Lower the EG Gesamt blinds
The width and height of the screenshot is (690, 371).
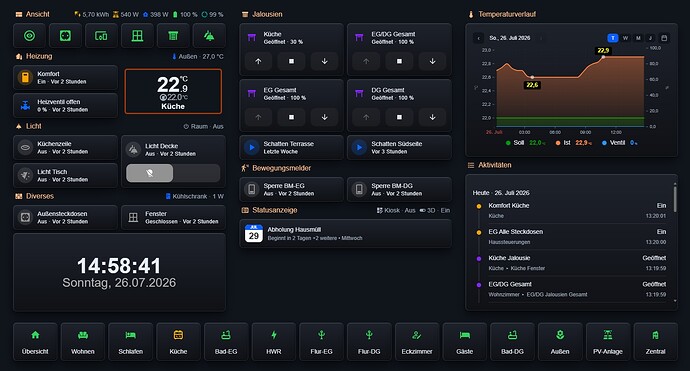tap(324, 117)
